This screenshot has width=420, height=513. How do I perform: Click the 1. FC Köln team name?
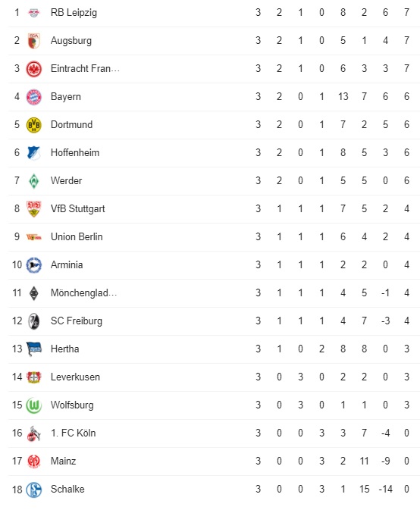coord(74,433)
